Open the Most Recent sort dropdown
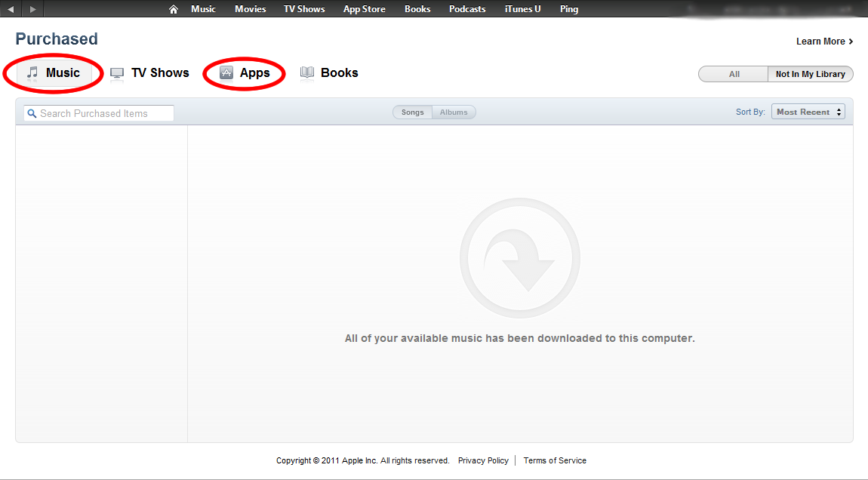The height and width of the screenshot is (480, 868). point(808,112)
